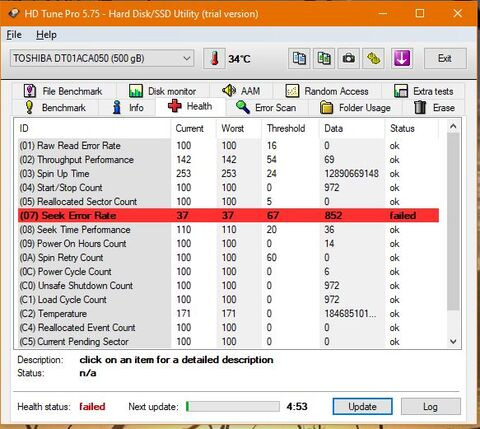The height and width of the screenshot is (429, 480).
Task: Switch to the Benchmark tab
Action: (55, 108)
